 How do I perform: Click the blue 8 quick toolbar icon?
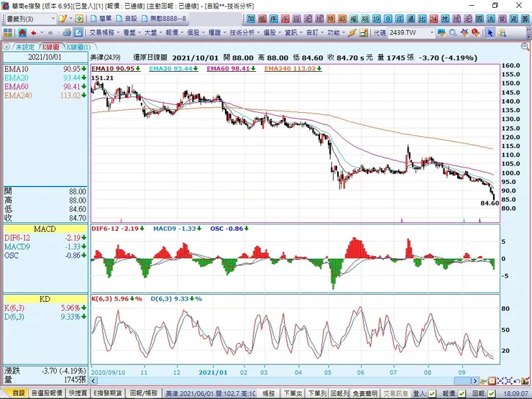coord(388,19)
